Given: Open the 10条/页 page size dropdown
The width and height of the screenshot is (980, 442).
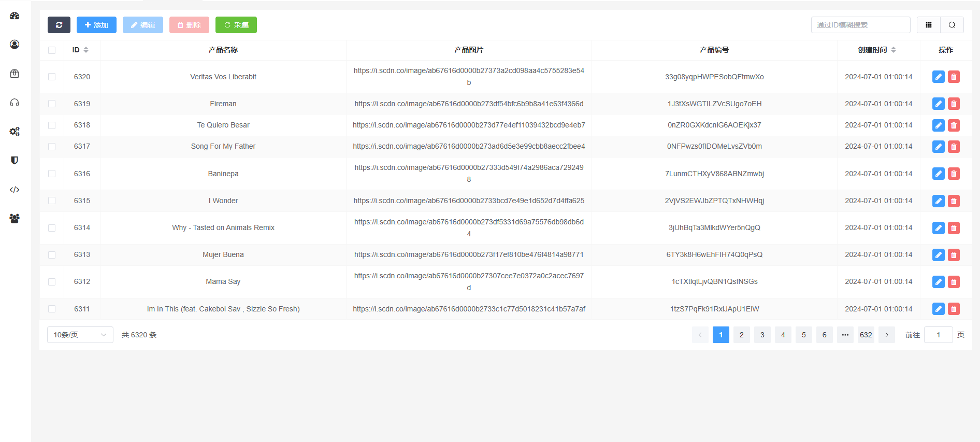Looking at the screenshot, I should point(80,335).
